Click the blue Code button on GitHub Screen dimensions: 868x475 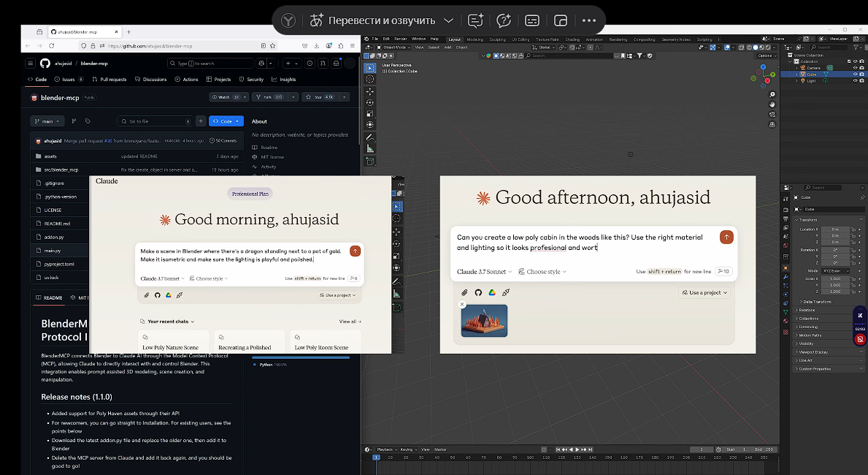[226, 121]
